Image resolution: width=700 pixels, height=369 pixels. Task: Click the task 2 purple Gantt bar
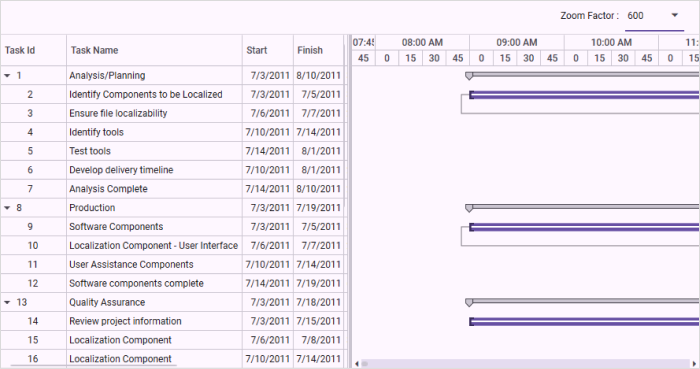[x=584, y=95]
